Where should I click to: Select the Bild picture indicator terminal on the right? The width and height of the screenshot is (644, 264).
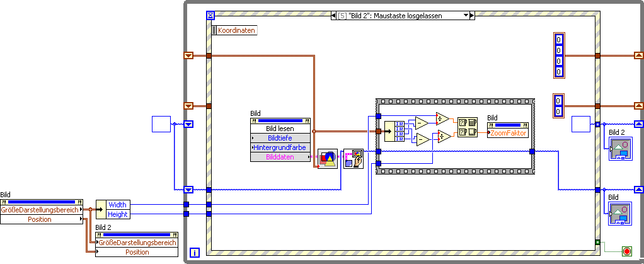[620, 213]
